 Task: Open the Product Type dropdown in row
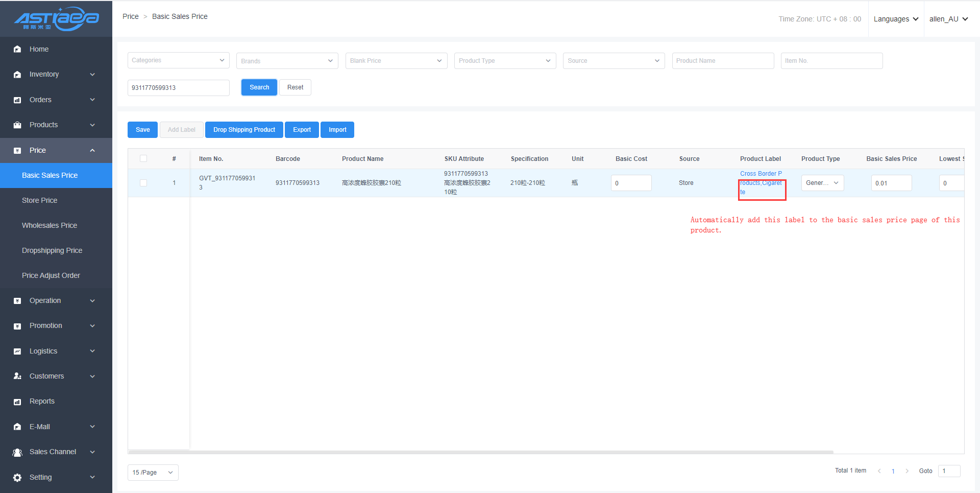(822, 183)
